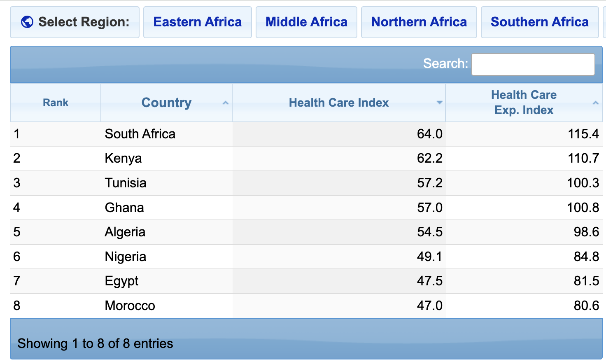Select the Eastern Africa region tab

pyautogui.click(x=198, y=22)
